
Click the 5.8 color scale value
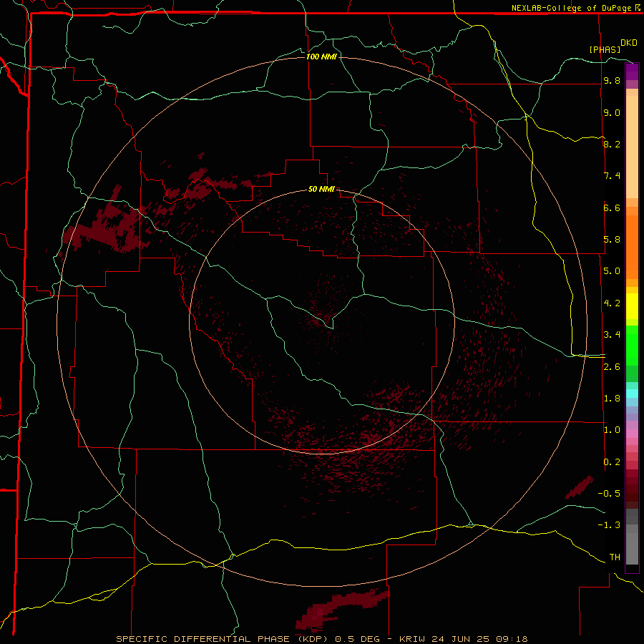[612, 240]
